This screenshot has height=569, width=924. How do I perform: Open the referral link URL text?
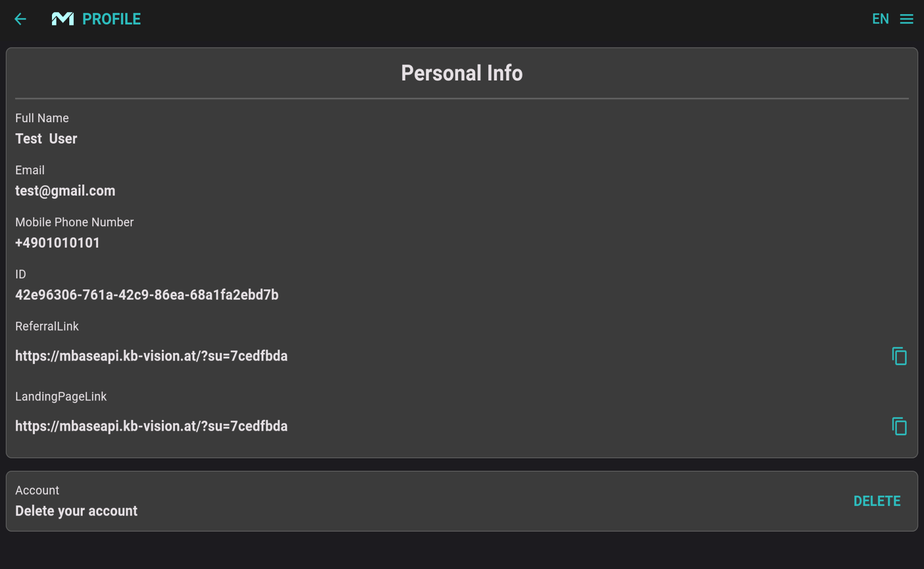pos(151,356)
